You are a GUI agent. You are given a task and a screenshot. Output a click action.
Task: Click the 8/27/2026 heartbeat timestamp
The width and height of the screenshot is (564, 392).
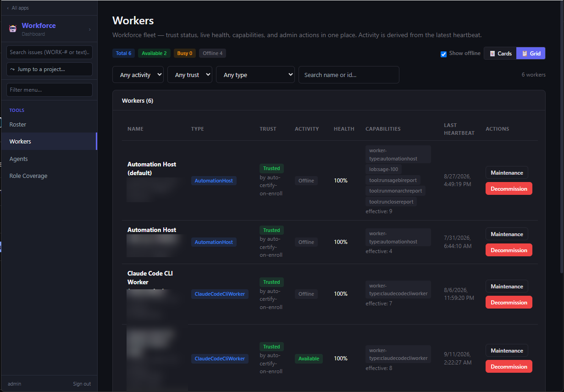coord(458,180)
